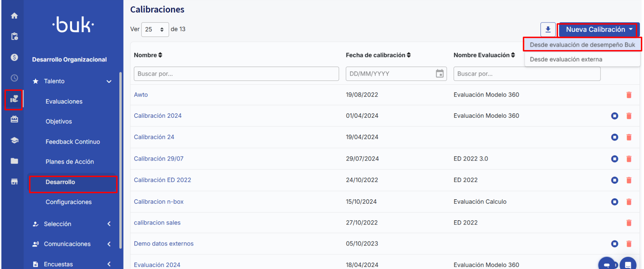Screen dimensions: 644x269
Task: Open the payroll dollar icon in sidebar
Action: (14, 57)
